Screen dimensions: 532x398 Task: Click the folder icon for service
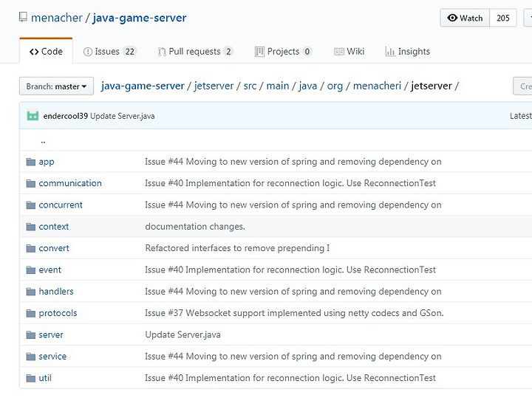31,357
